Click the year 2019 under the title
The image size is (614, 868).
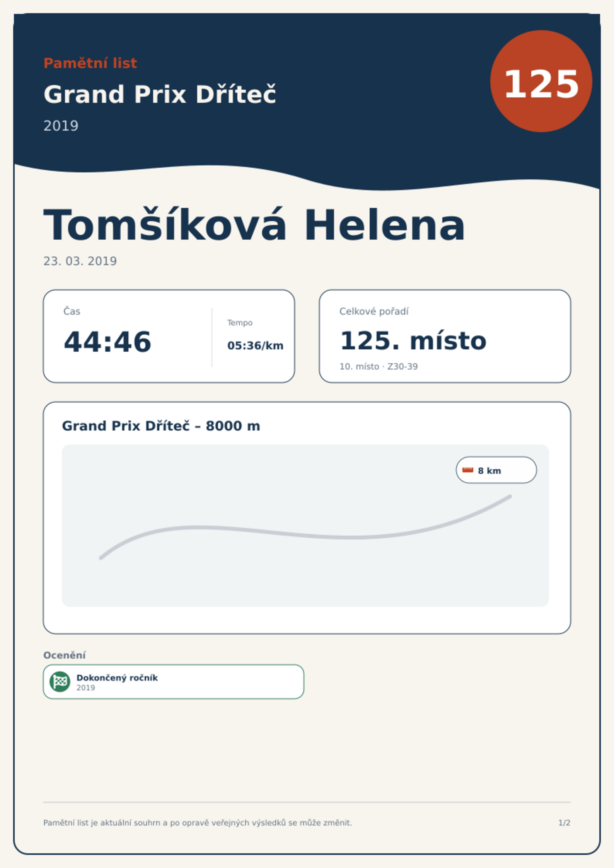pos(61,126)
